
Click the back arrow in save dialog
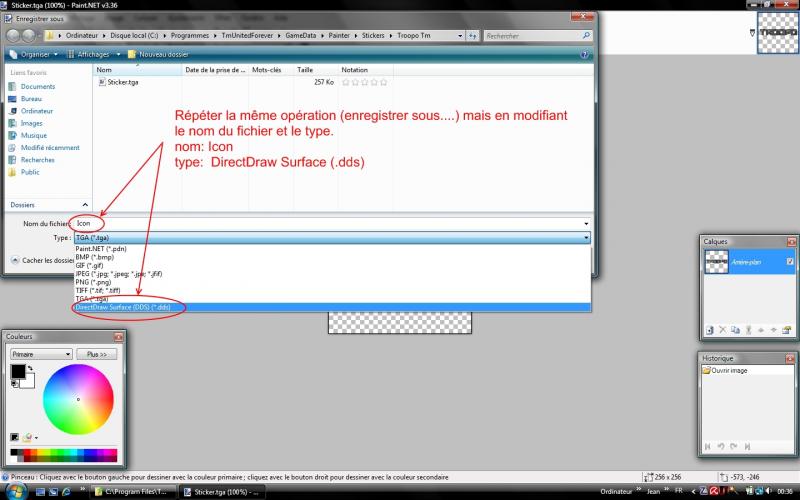pos(14,36)
